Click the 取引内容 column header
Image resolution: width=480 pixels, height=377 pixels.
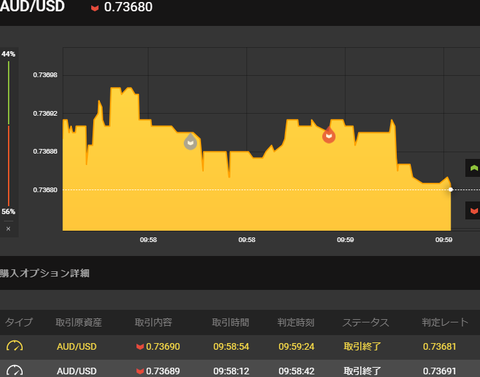(x=153, y=322)
